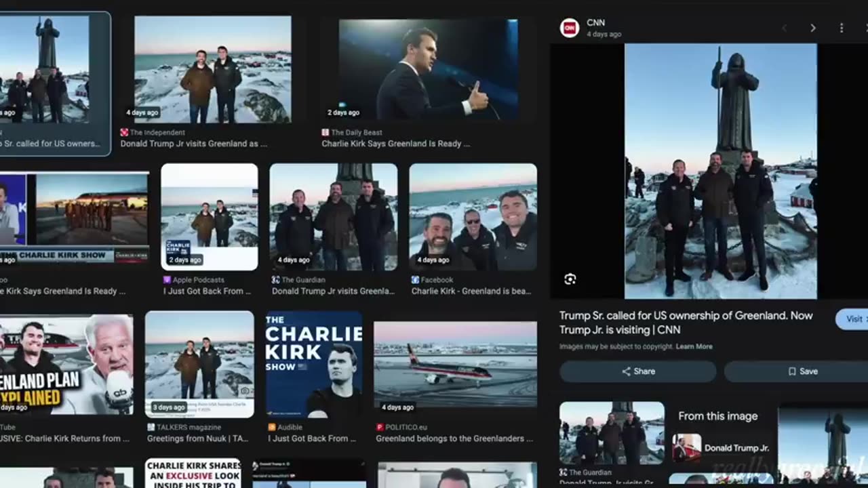Click the large statue preview image

pos(720,171)
